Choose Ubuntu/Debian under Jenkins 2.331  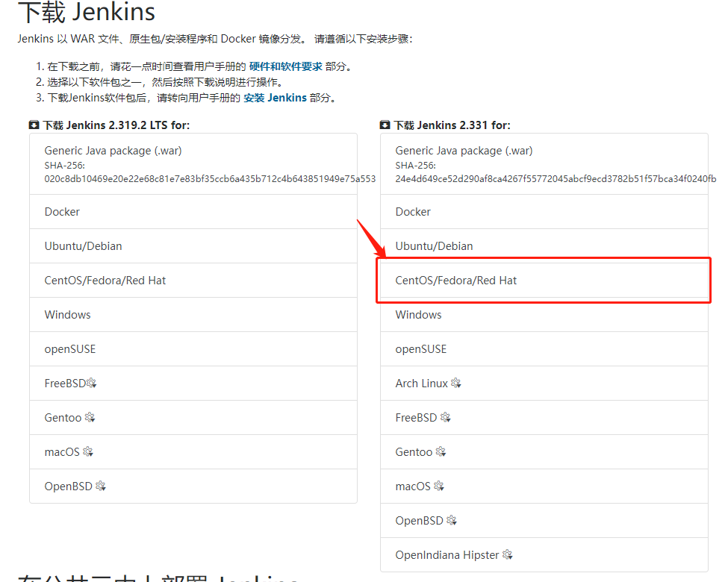[544, 246]
